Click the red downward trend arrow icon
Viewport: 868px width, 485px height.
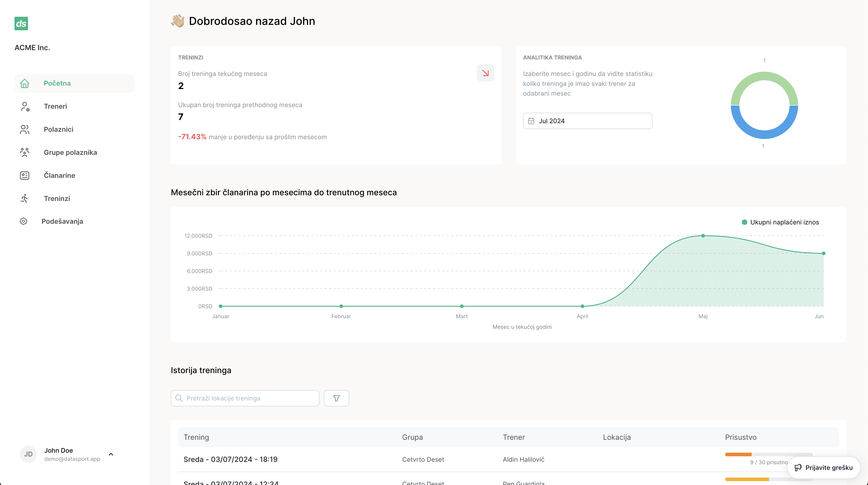[x=486, y=73]
